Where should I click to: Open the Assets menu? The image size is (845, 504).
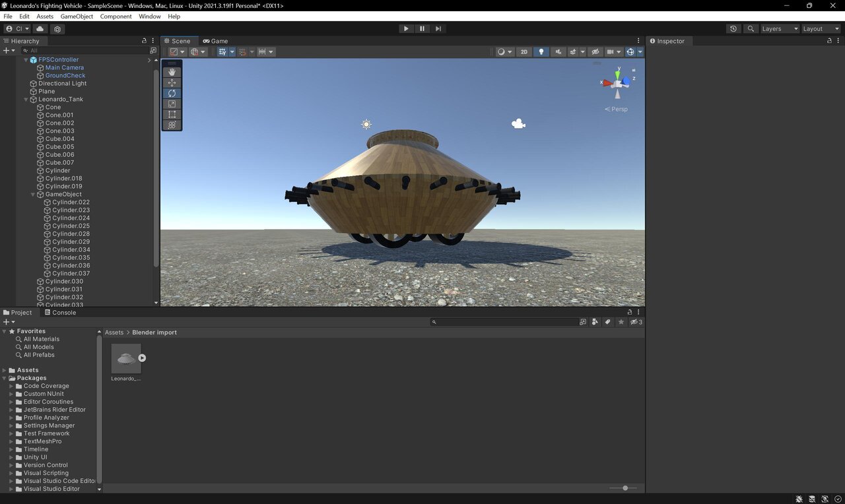(x=45, y=16)
